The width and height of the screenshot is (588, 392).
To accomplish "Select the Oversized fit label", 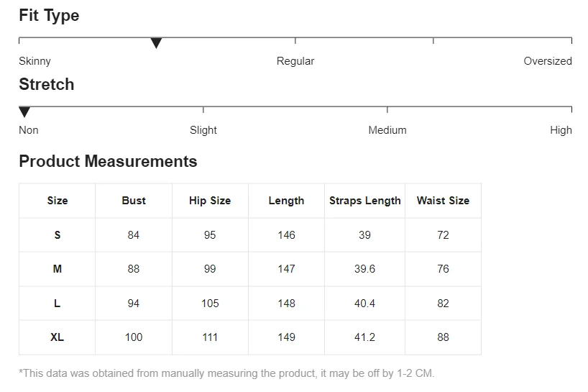I will (547, 61).
